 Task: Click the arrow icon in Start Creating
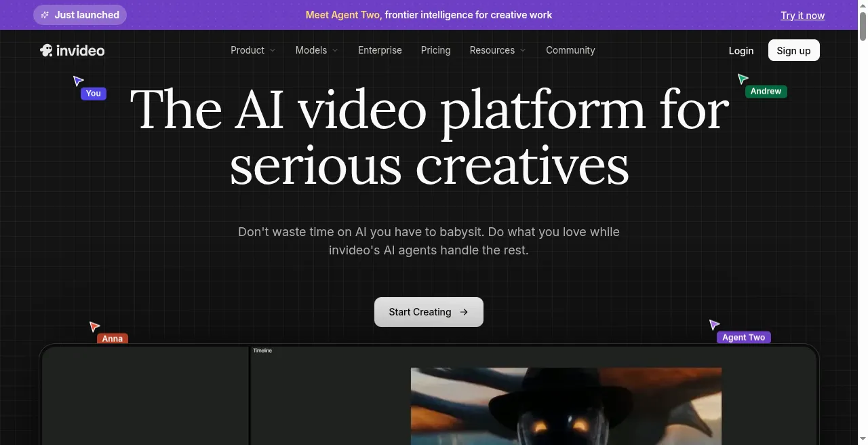464,312
